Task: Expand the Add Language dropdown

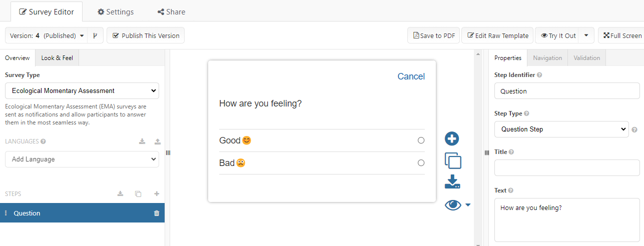Action: click(x=82, y=159)
